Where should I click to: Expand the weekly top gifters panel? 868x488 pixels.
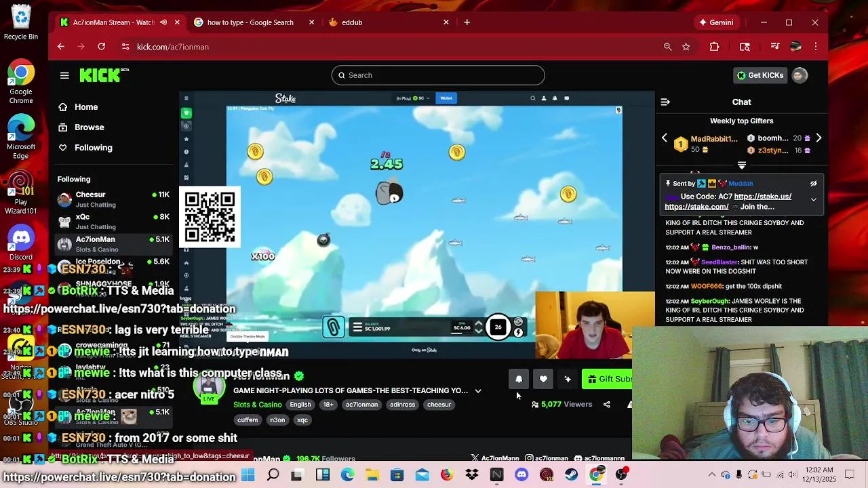(x=742, y=165)
